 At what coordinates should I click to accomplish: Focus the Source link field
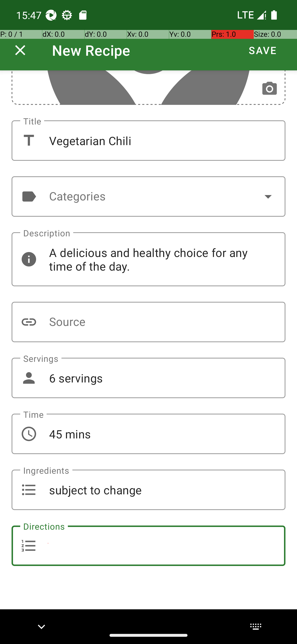[148, 322]
